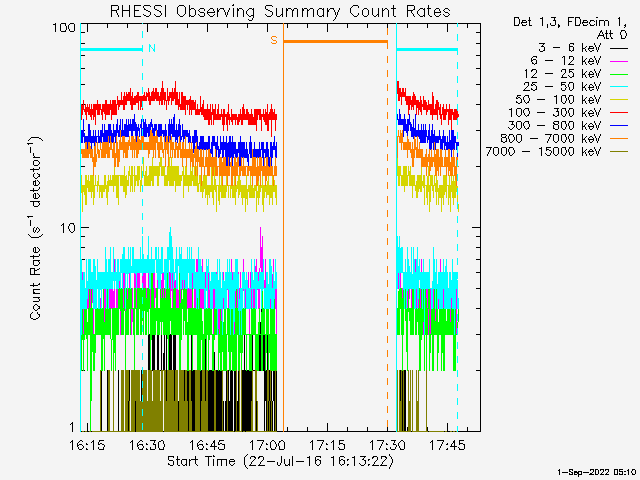Click the 'Att 0' attenuator label
Viewport: 640px width, 480px height.
point(611,35)
